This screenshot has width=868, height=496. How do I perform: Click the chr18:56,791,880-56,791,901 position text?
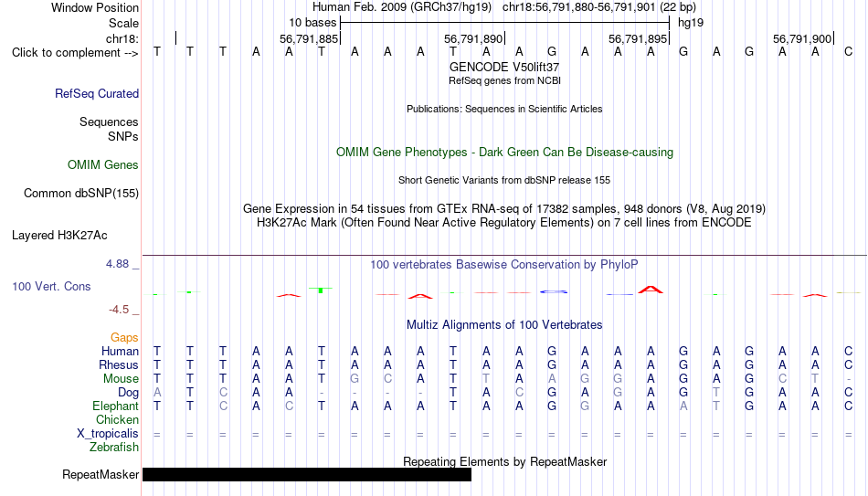click(x=578, y=7)
